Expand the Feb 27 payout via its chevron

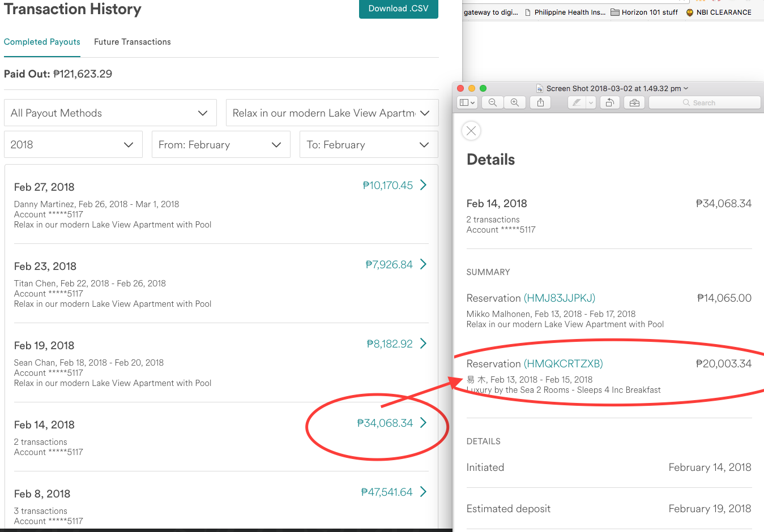point(422,185)
